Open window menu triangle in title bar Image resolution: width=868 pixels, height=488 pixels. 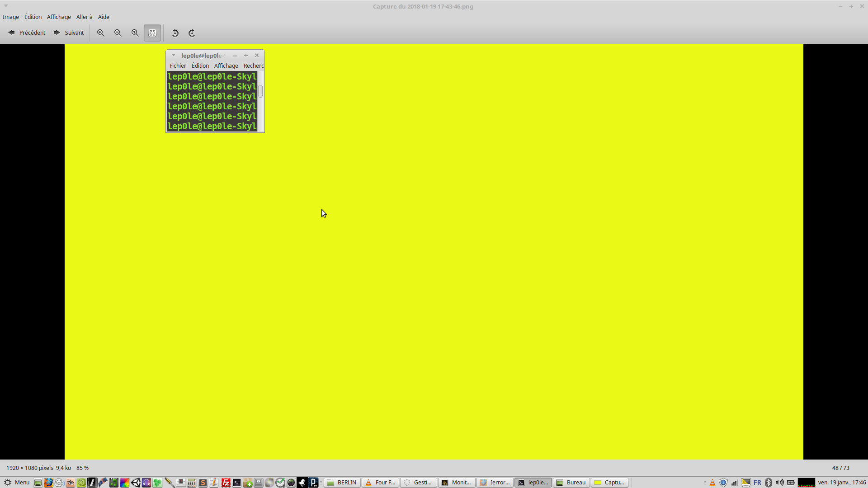point(6,6)
